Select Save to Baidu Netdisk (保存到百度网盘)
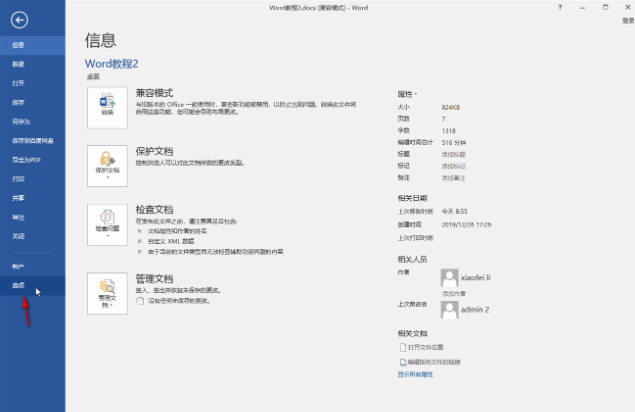Viewport: 635px width, 412px height. pyautogui.click(x=32, y=141)
